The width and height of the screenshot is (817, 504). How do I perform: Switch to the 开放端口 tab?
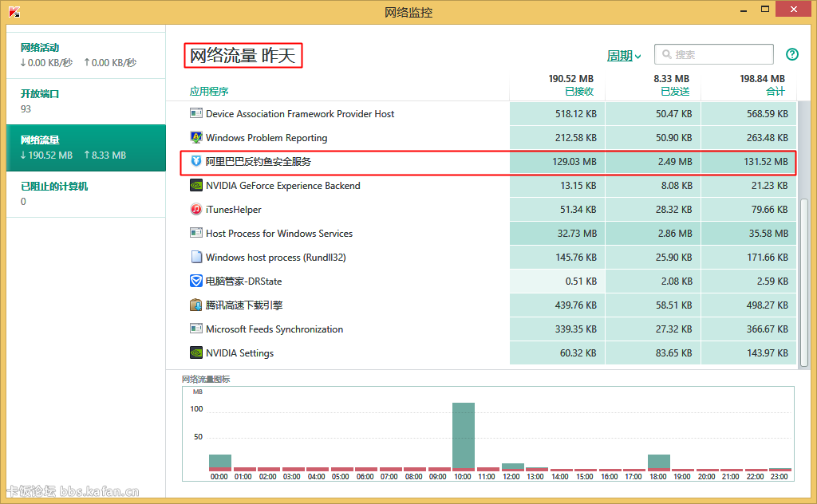(x=86, y=101)
